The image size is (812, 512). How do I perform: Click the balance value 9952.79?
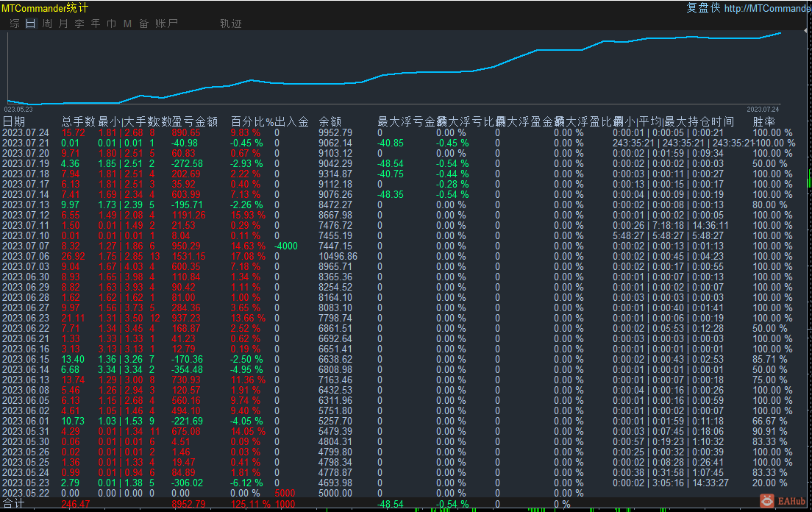pyautogui.click(x=335, y=132)
